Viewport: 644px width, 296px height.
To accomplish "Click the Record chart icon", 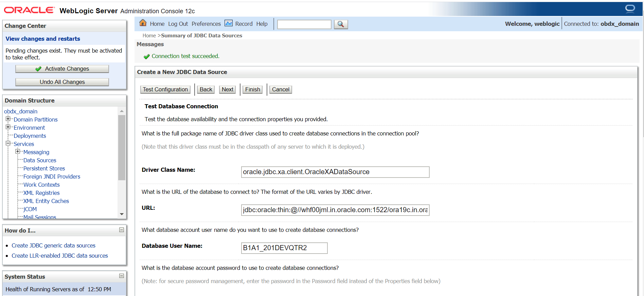I will coord(229,23).
